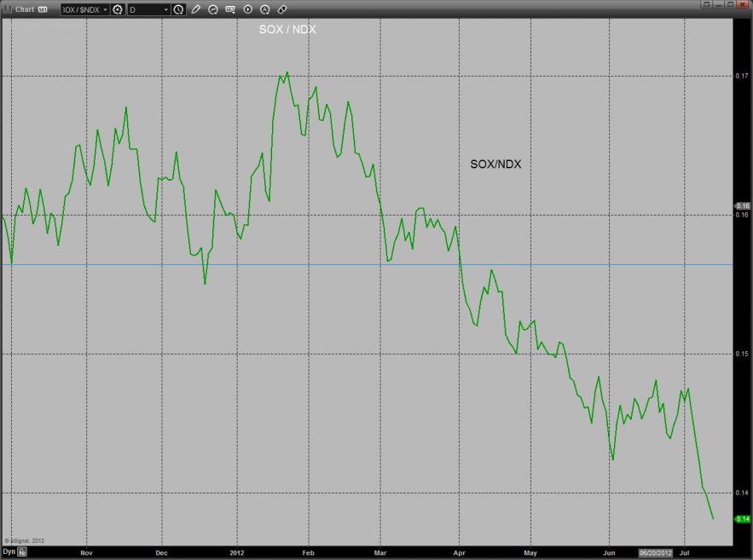Click the chart number badge by title

click(x=43, y=9)
